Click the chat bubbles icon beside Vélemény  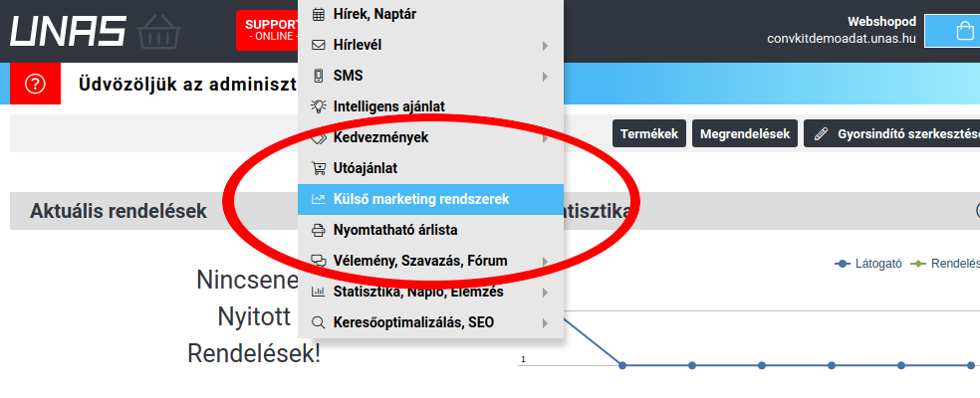[x=318, y=261]
